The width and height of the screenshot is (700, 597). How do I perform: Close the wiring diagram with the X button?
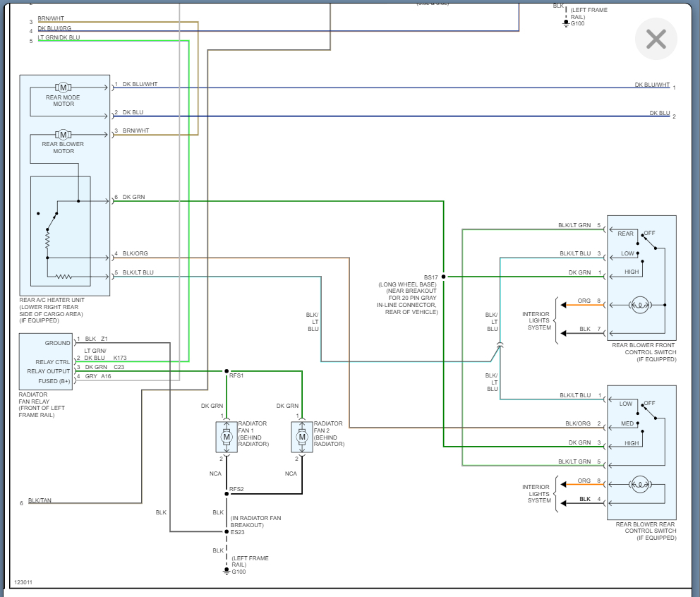point(656,39)
